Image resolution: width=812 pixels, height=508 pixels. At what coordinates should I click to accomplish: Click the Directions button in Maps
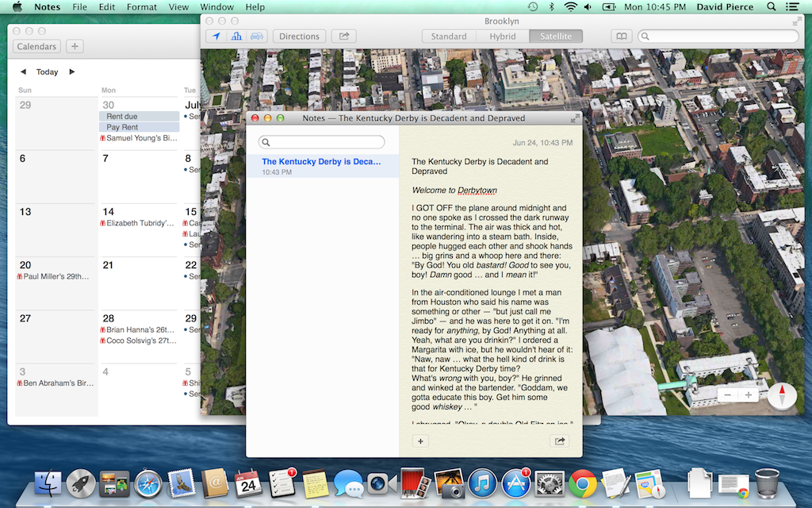299,37
